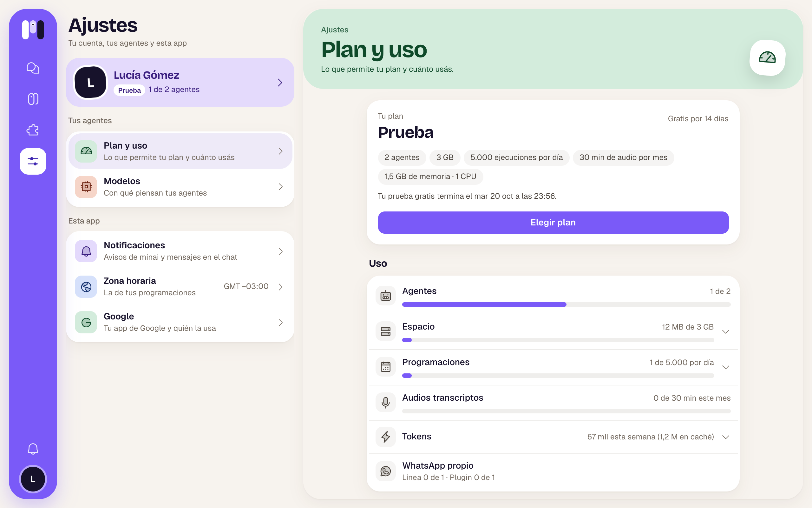Click the "30 min de audio por mes" chip
The height and width of the screenshot is (508, 812).
pos(623,157)
